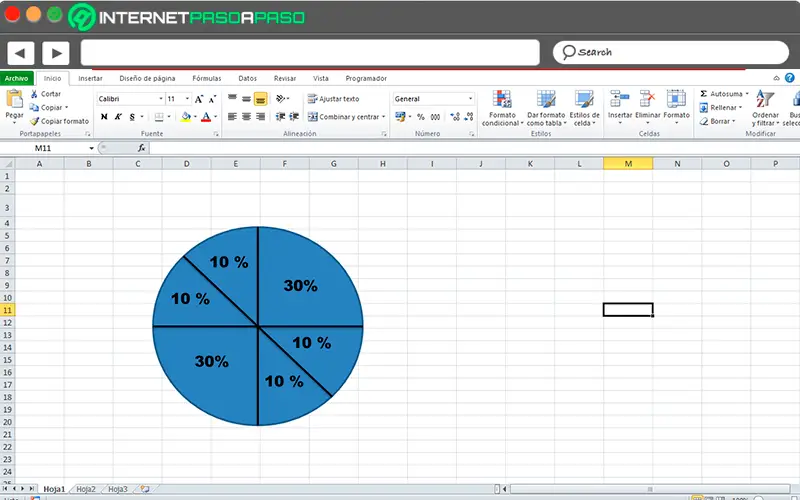Click the insert new sheet tab icon
The image size is (800, 500).
coord(145,489)
